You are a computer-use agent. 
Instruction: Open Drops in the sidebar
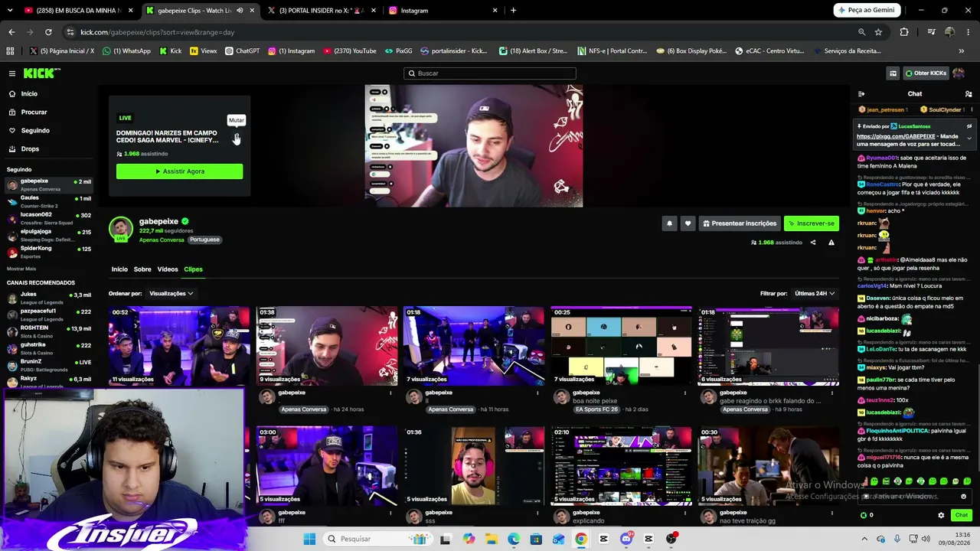coord(49,148)
